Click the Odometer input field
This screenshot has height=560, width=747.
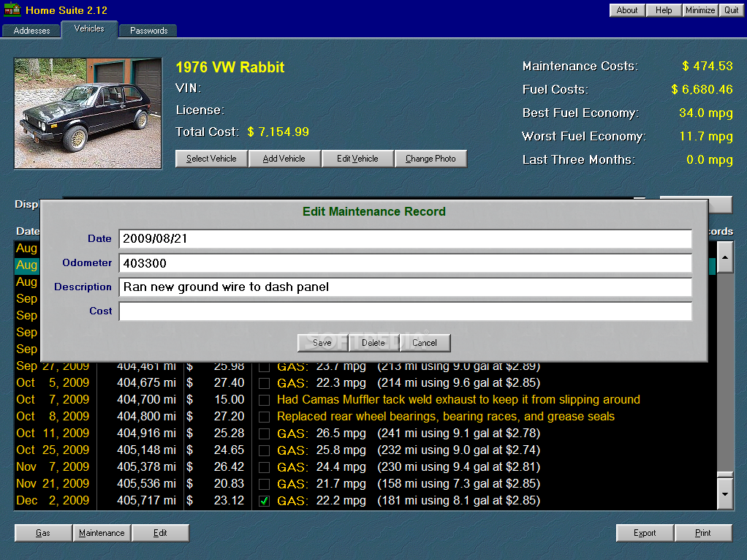[x=405, y=263]
